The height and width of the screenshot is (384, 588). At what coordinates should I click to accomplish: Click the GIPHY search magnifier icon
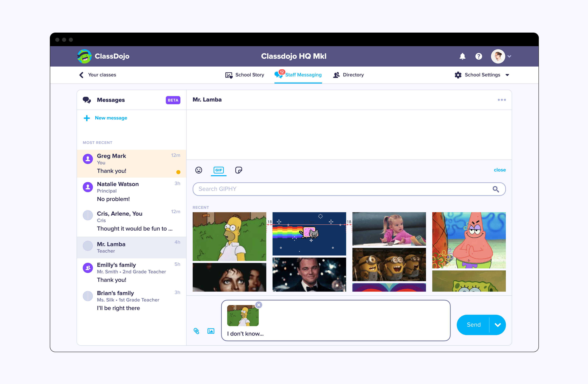pos(496,189)
